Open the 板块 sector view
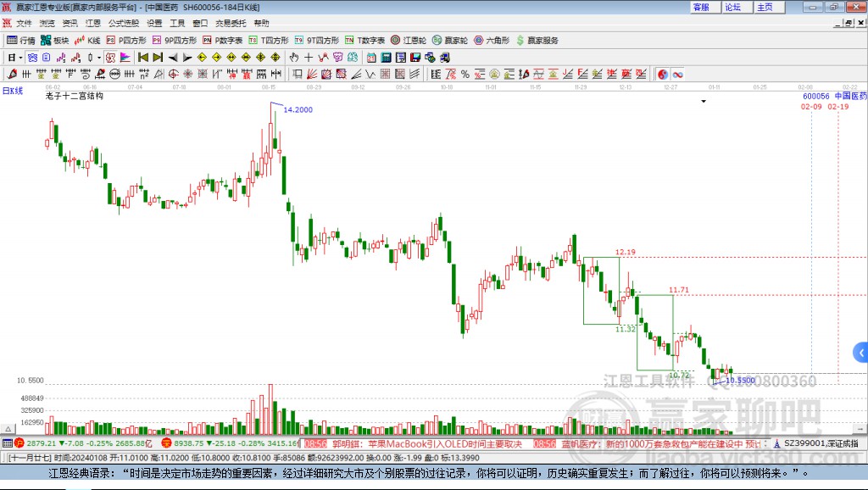This screenshot has height=490, width=868. click(x=54, y=41)
